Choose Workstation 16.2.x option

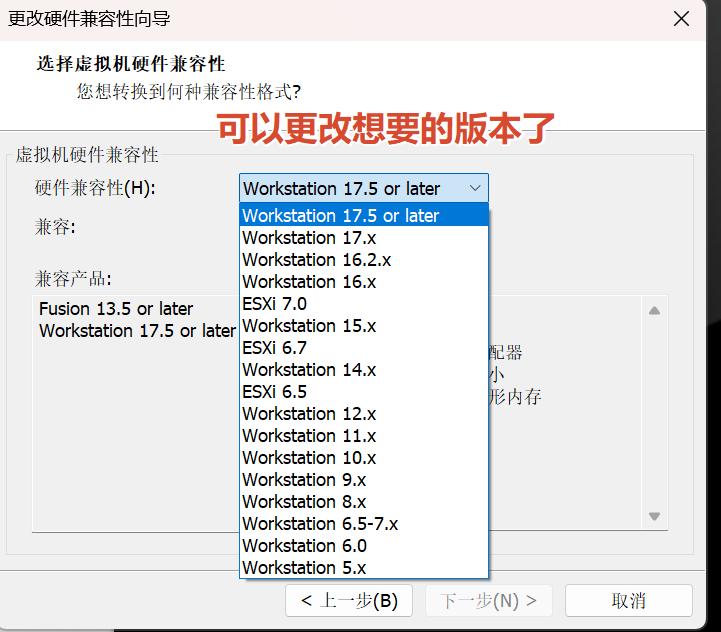[x=364, y=260]
